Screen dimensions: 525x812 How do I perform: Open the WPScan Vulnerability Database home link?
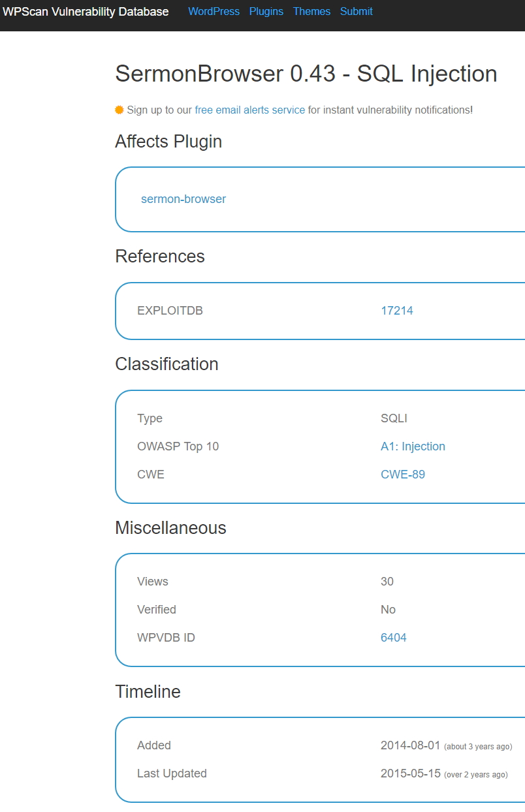click(x=86, y=12)
